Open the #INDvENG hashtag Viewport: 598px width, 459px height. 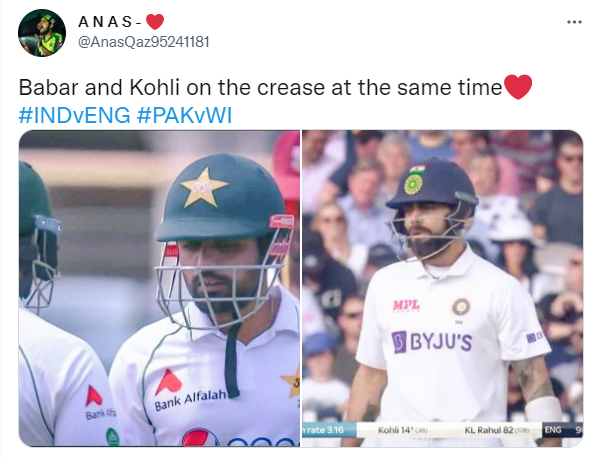[74, 115]
